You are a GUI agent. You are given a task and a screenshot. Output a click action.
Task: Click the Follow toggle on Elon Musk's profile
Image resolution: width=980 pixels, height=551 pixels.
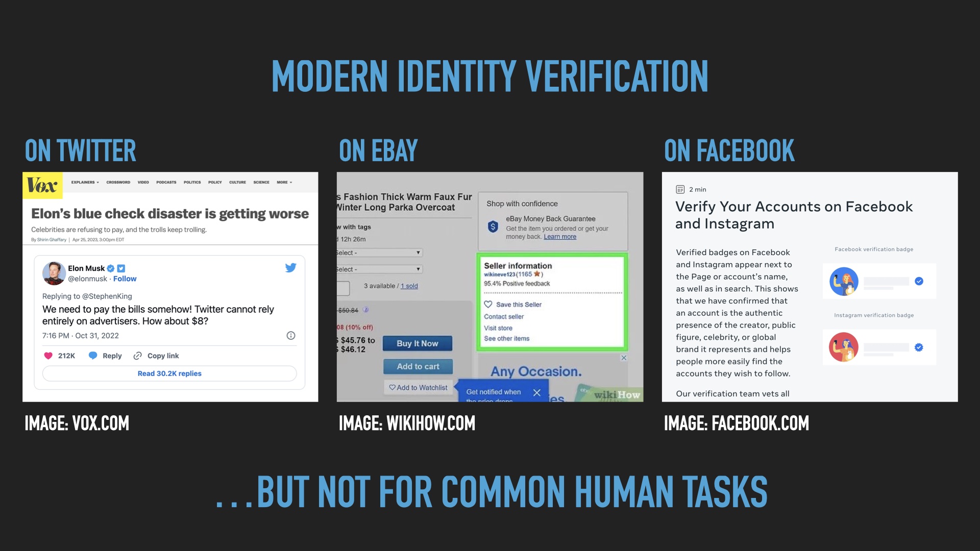tap(123, 278)
